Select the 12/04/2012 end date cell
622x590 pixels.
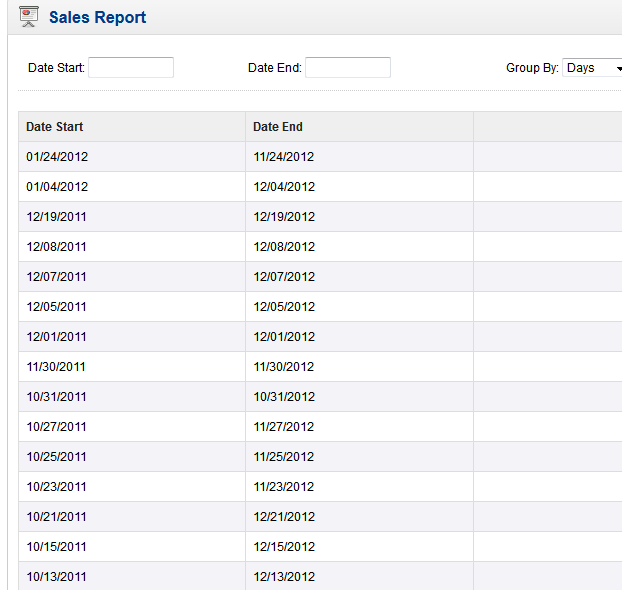click(359, 187)
